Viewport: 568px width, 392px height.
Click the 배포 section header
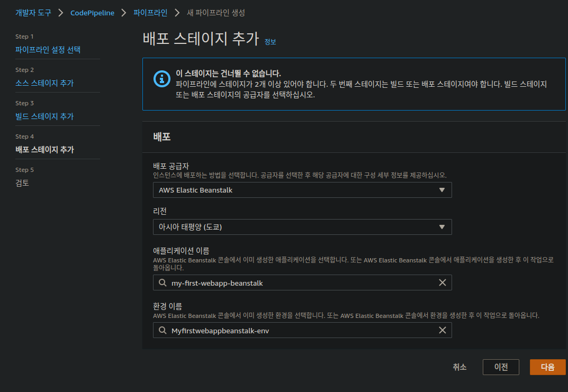[162, 137]
